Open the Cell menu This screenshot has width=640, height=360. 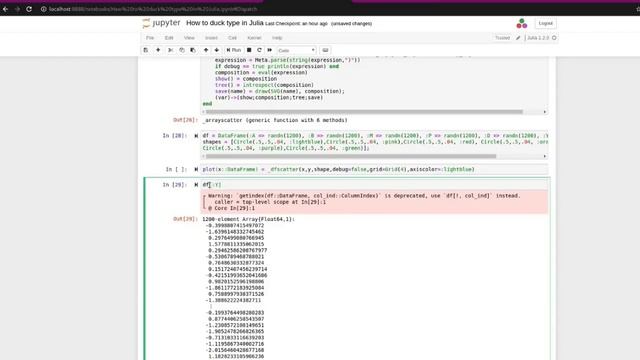232,38
